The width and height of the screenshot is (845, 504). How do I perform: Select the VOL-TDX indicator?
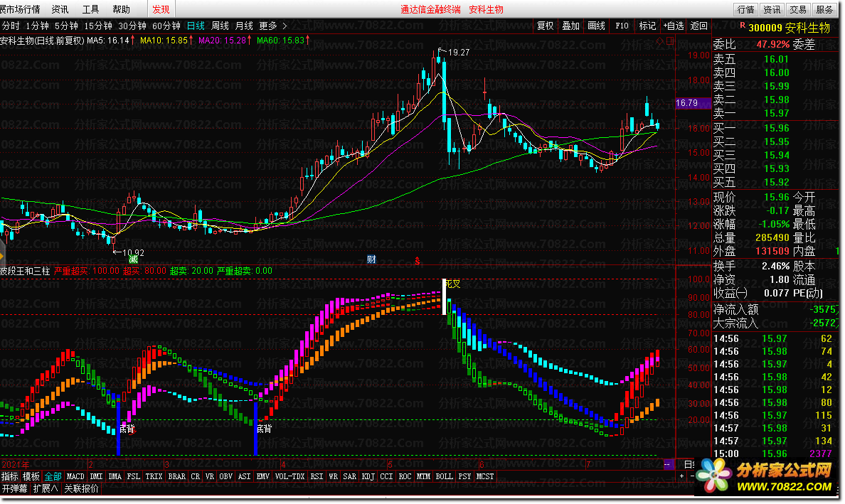click(290, 476)
